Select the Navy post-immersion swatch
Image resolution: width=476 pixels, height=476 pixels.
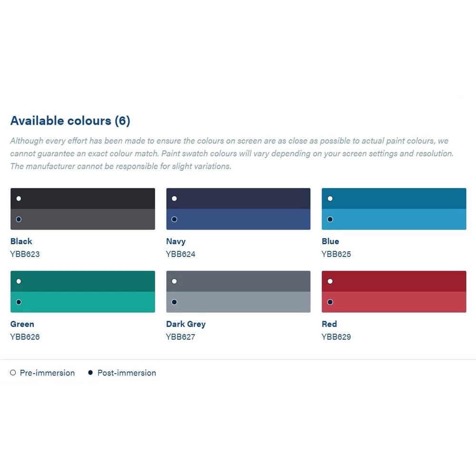click(238, 219)
